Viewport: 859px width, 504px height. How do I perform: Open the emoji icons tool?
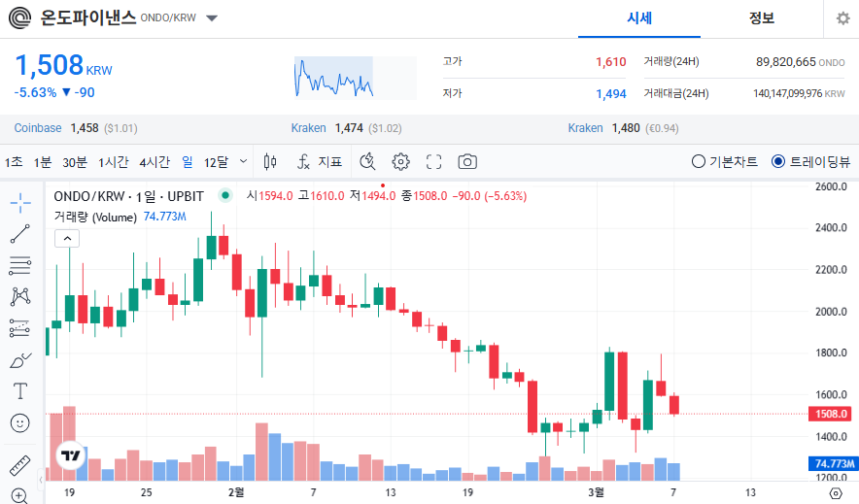point(20,423)
